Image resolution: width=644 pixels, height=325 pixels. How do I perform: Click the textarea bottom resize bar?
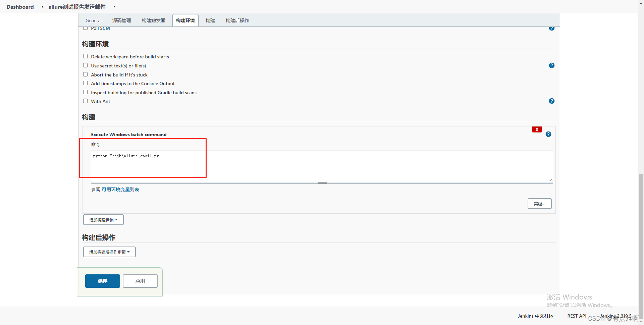coord(322,183)
